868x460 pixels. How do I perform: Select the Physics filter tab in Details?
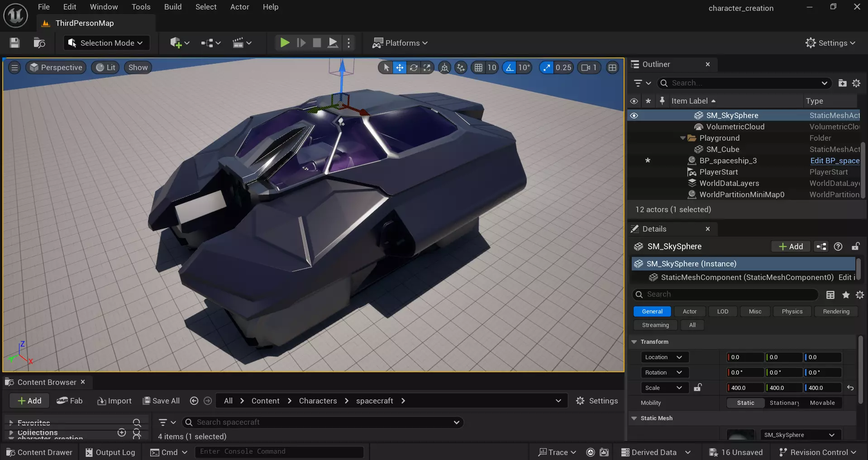[x=792, y=311]
